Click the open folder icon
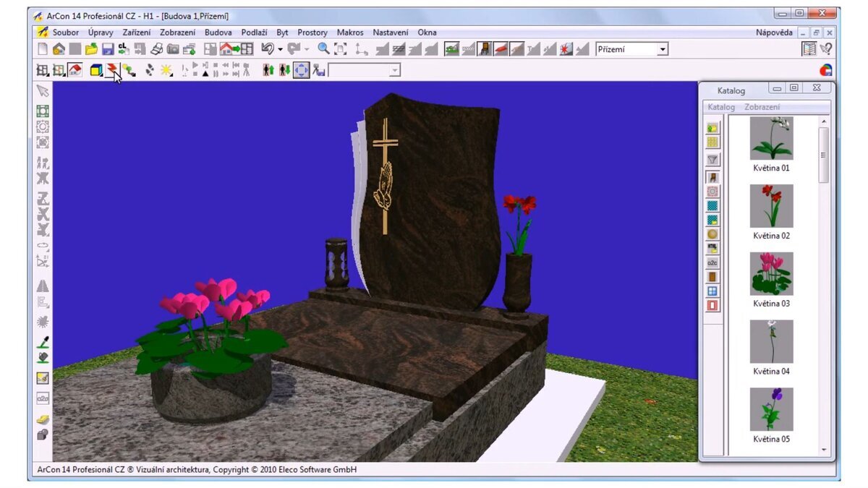 click(x=91, y=49)
